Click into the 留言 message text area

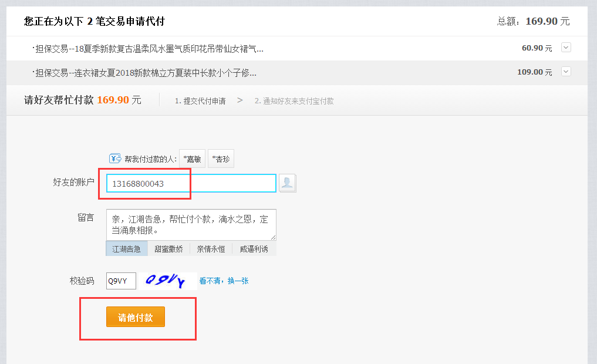191,225
